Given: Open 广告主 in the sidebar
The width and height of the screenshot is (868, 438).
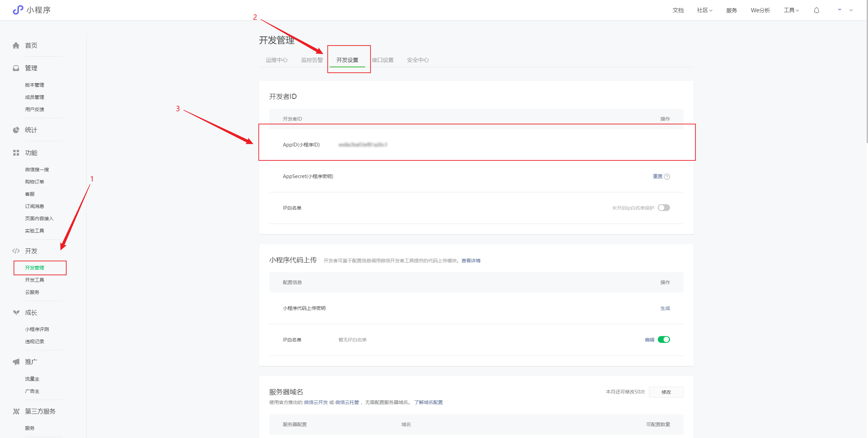Looking at the screenshot, I should pos(32,392).
